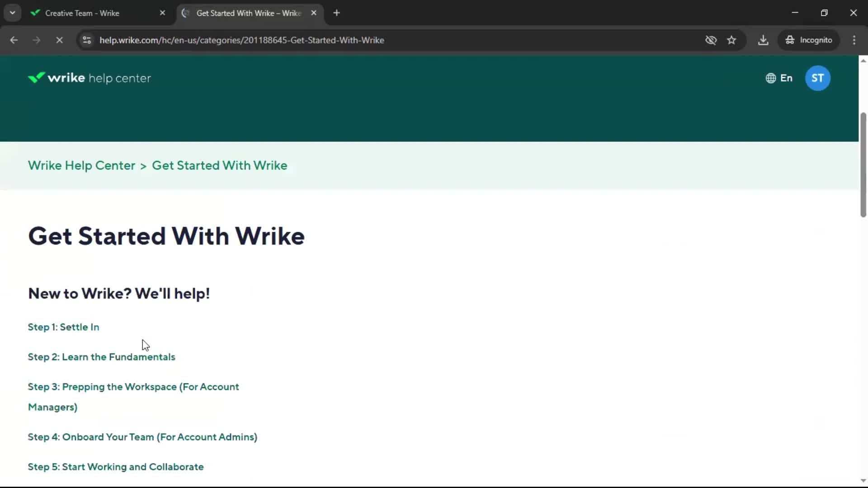The image size is (868, 488).
Task: Open the Chrome three-dot menu
Action: 854,40
